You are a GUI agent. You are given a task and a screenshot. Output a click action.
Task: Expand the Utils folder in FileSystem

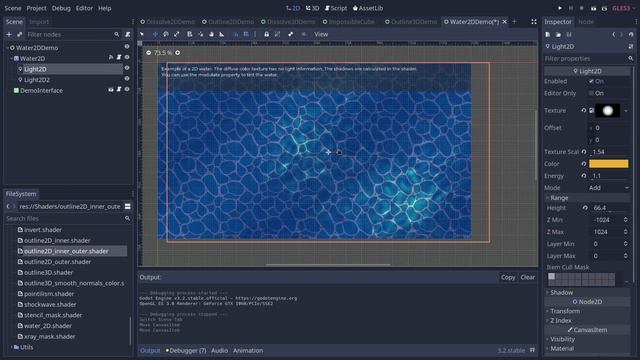pos(11,347)
